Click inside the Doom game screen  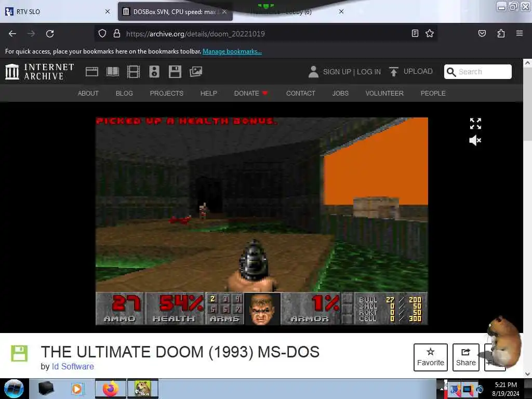click(x=262, y=221)
